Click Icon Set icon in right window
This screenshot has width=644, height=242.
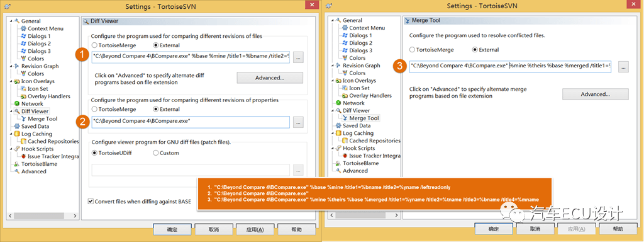coord(345,88)
